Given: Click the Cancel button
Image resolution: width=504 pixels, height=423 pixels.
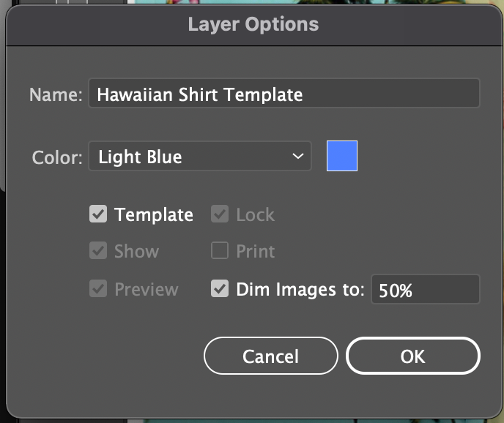Looking at the screenshot, I should coord(270,356).
